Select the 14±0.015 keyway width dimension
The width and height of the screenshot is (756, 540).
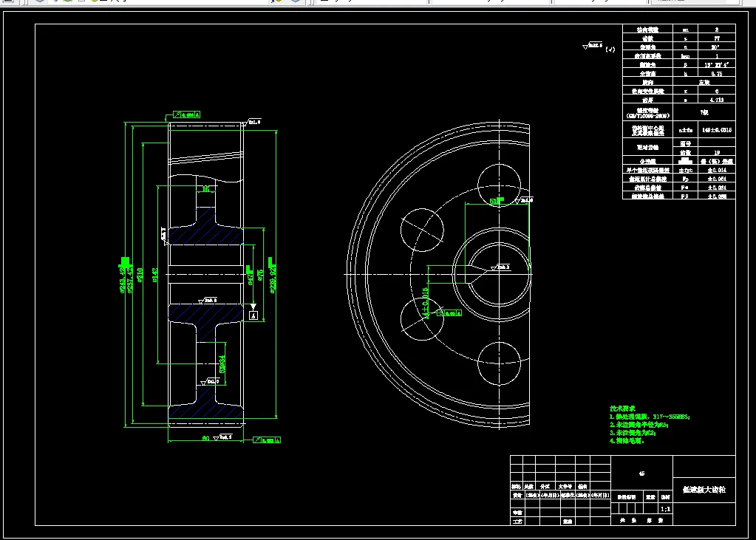point(425,304)
